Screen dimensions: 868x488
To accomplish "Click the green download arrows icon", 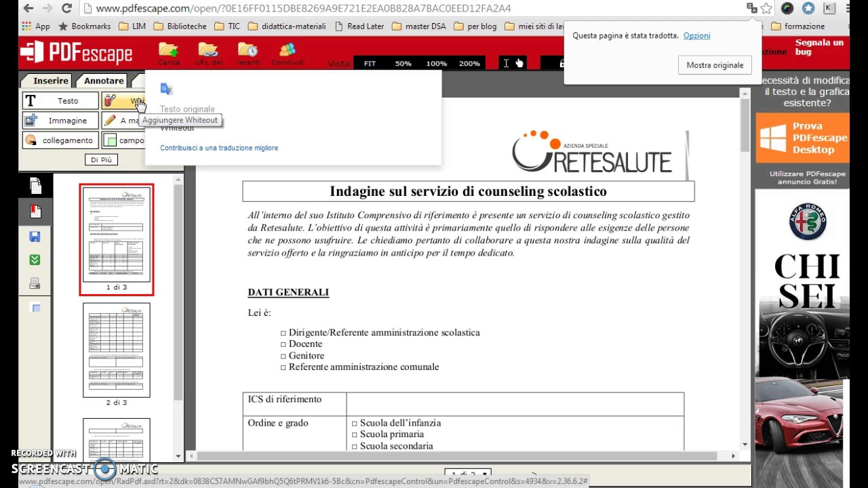I will click(35, 260).
